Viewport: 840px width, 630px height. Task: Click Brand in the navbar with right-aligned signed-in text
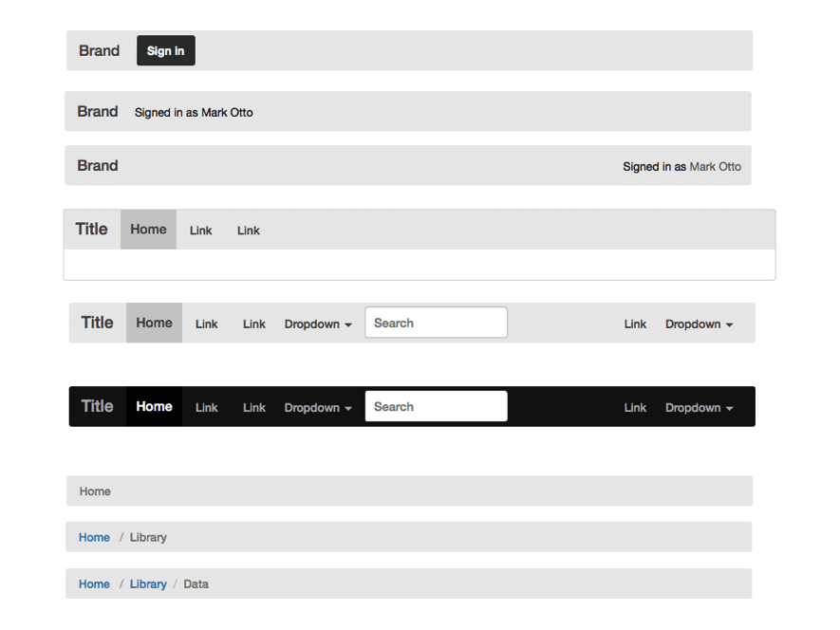coord(98,165)
